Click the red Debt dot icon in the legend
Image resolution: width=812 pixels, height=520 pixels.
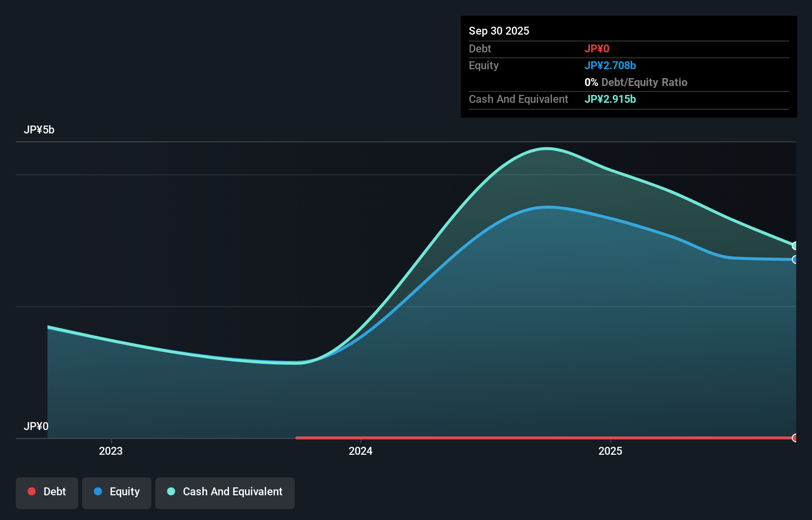tap(32, 491)
